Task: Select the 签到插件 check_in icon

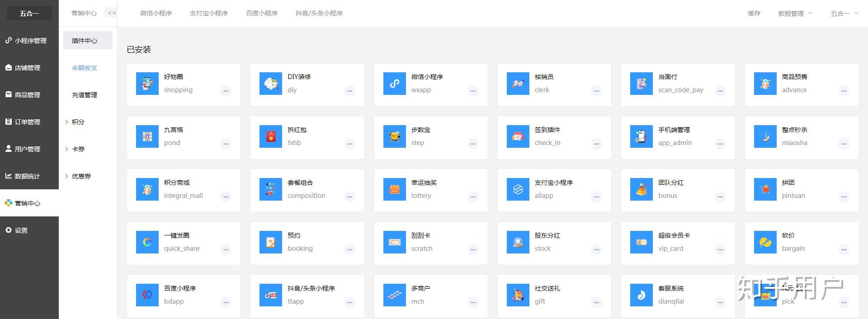Action: pyautogui.click(x=518, y=136)
